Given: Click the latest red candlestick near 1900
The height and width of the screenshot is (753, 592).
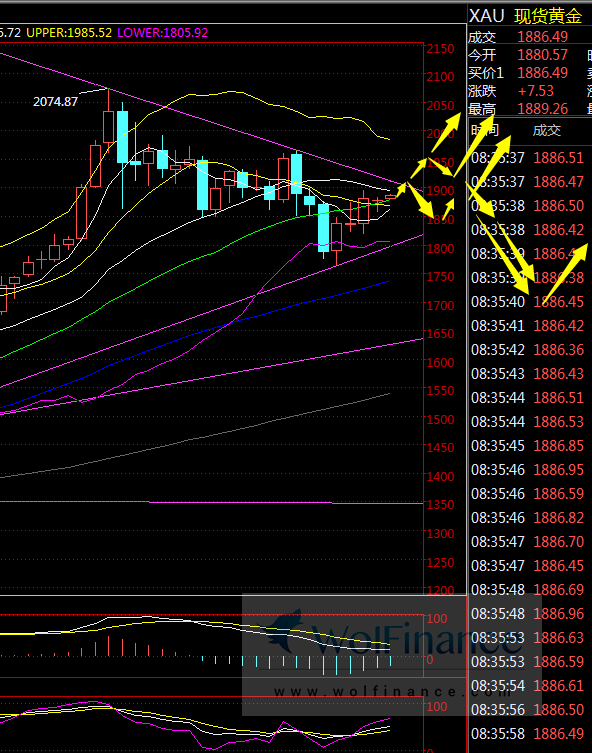Looking at the screenshot, I should [x=390, y=196].
